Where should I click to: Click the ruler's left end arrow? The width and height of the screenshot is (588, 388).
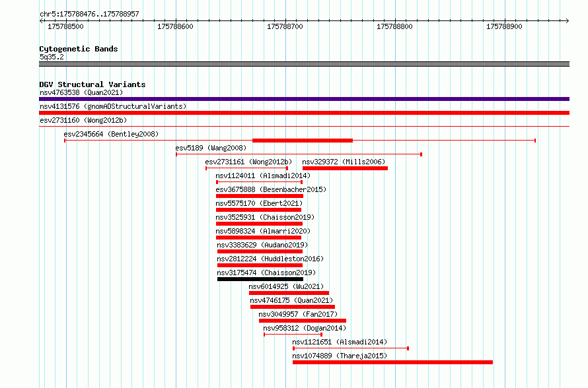tap(41, 21)
